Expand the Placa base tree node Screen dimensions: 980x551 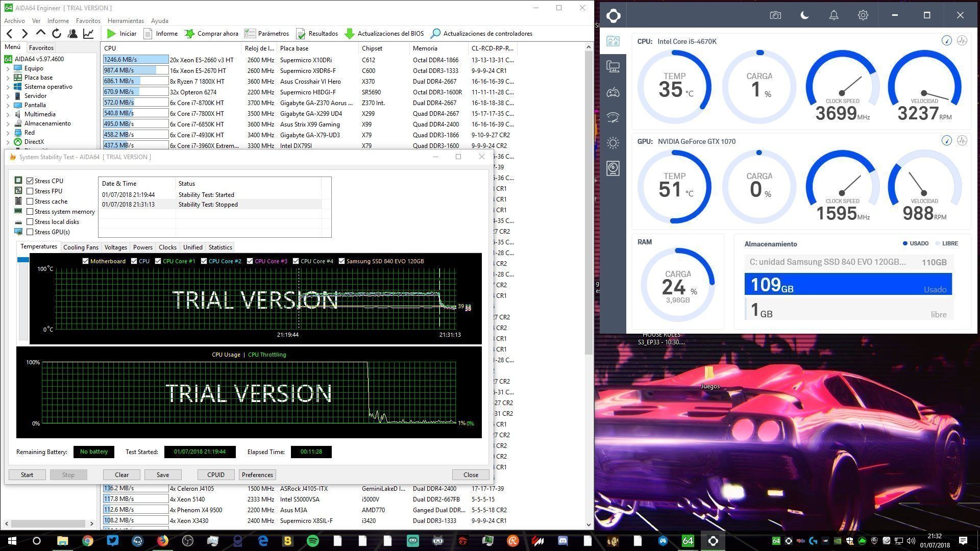click(x=8, y=78)
